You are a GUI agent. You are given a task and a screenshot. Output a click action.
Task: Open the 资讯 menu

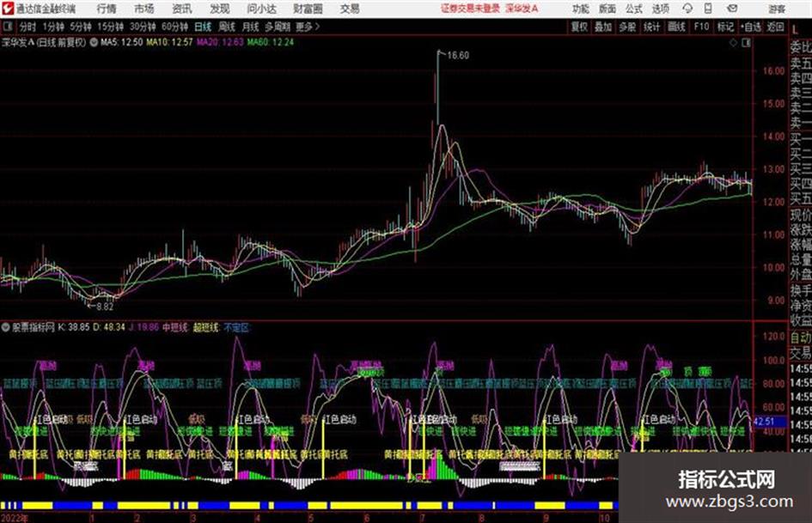[182, 9]
